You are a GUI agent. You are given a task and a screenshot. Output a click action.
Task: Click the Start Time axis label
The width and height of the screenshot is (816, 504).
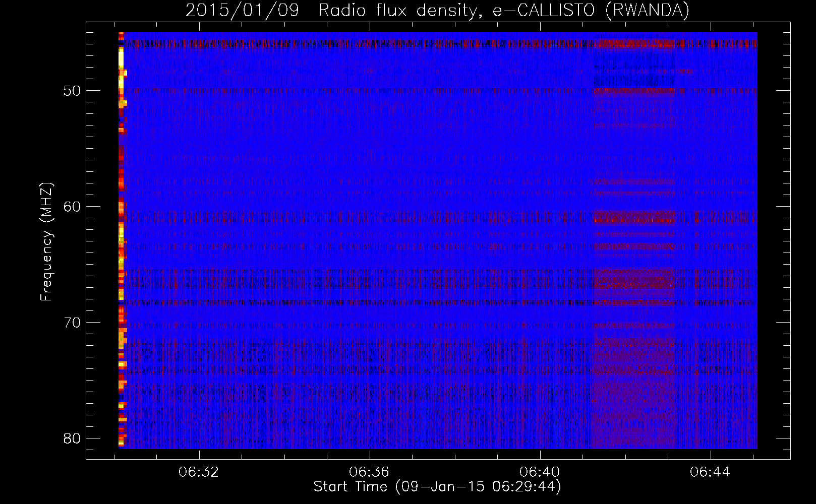437,486
